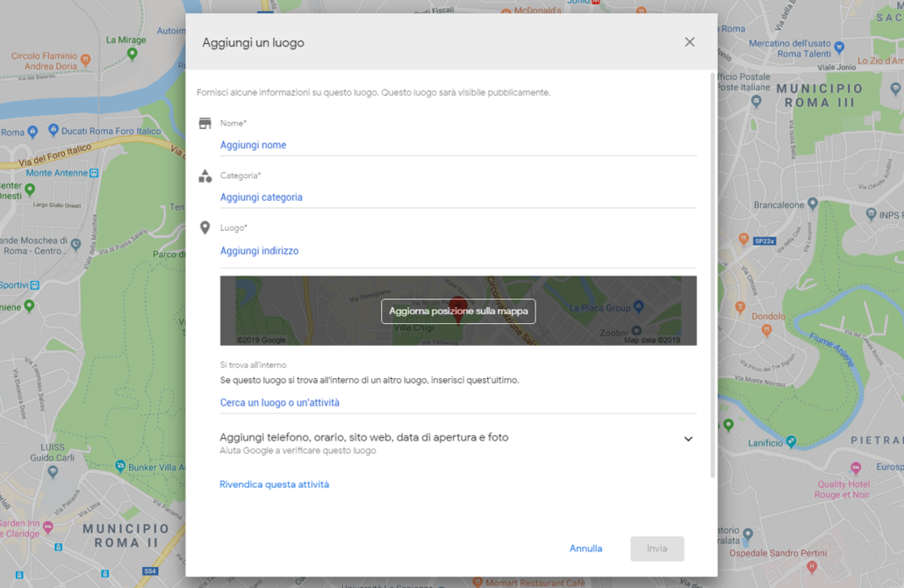The image size is (904, 588).
Task: Click the Invia button
Action: click(x=657, y=549)
